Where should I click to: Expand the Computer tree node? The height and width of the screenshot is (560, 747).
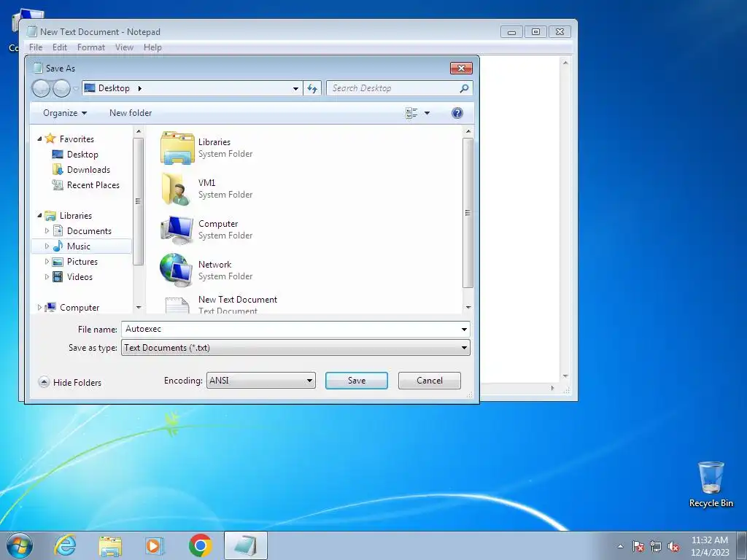tap(39, 308)
